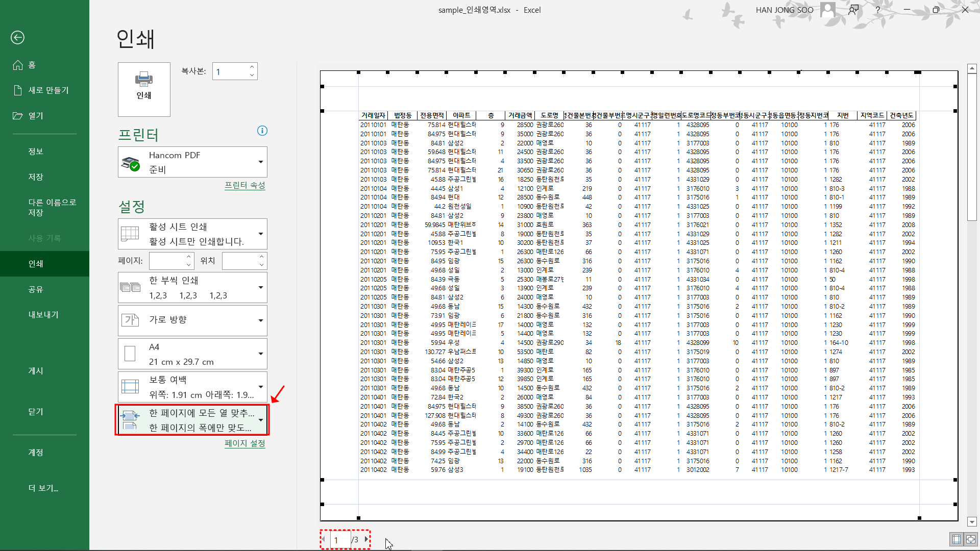
Task: Open the account feedback icon in the title bar
Action: pyautogui.click(x=853, y=10)
